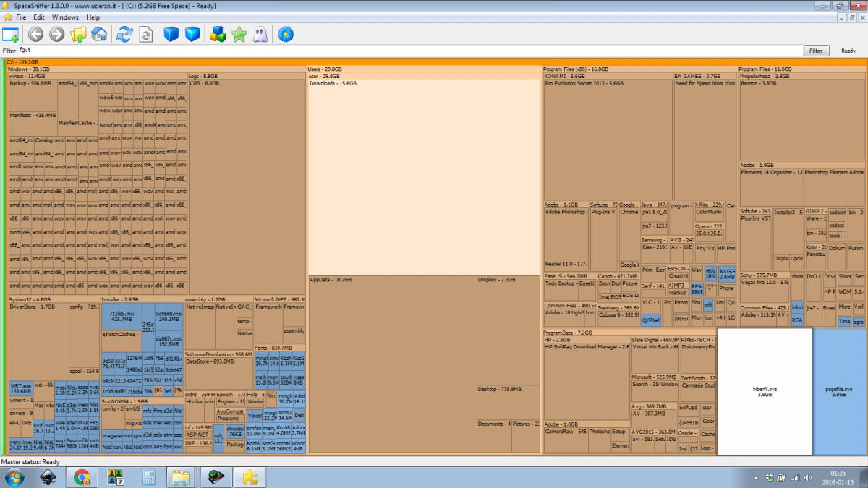Open the File menu
The height and width of the screenshot is (488, 868).
tap(21, 17)
